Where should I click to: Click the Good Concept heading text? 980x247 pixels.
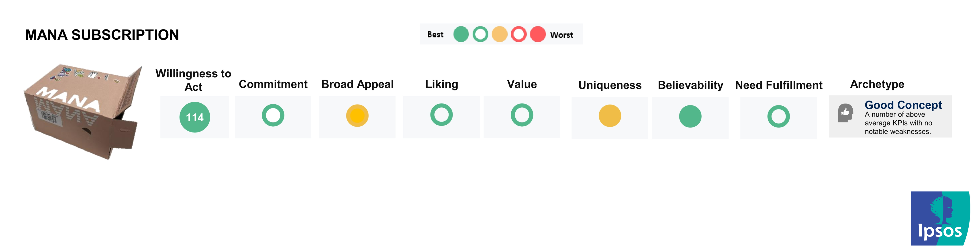pos(903,105)
